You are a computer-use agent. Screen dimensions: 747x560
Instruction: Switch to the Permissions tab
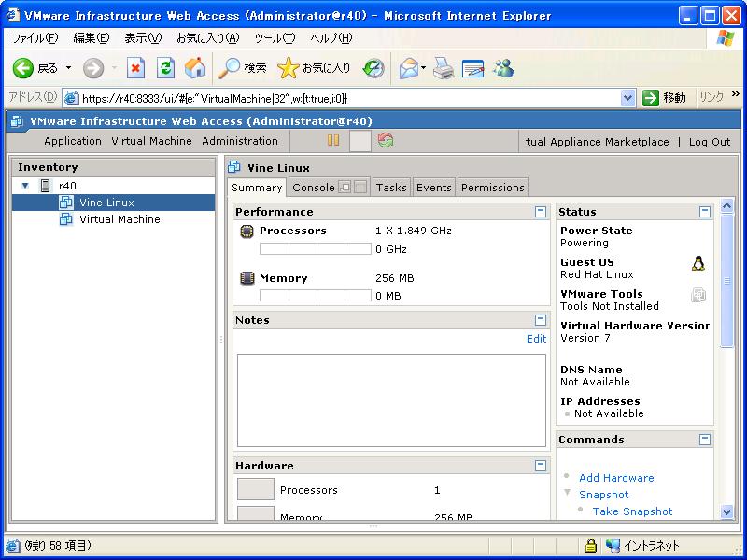point(493,188)
